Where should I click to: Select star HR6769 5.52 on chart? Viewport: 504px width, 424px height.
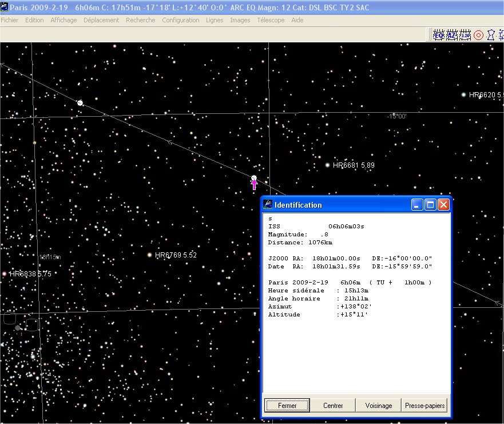(x=149, y=255)
